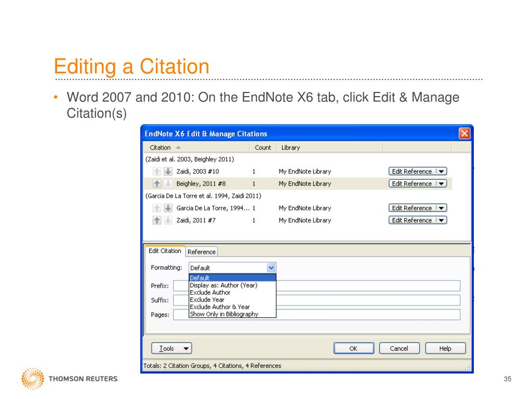
Task: Move Garcia De La Torre citation down
Action: point(168,208)
